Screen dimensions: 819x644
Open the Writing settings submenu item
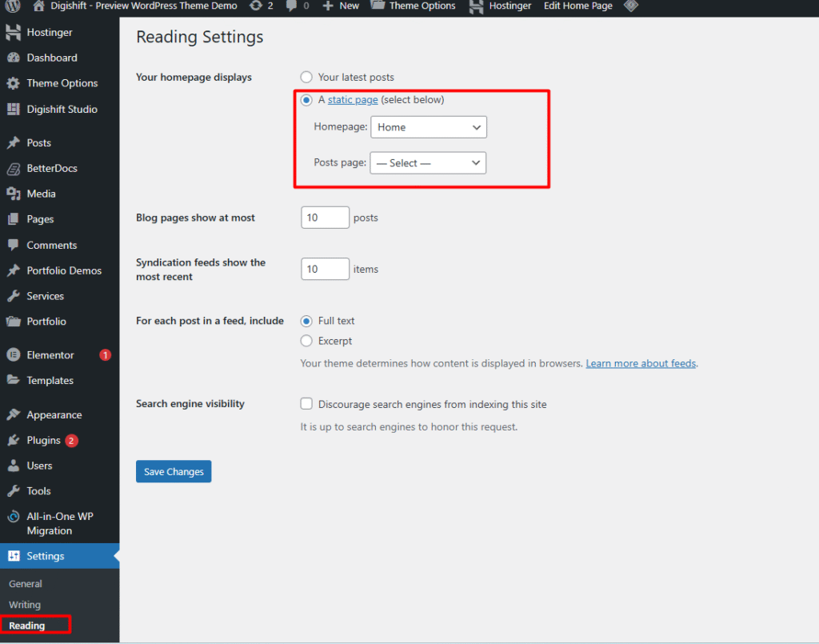(x=25, y=605)
